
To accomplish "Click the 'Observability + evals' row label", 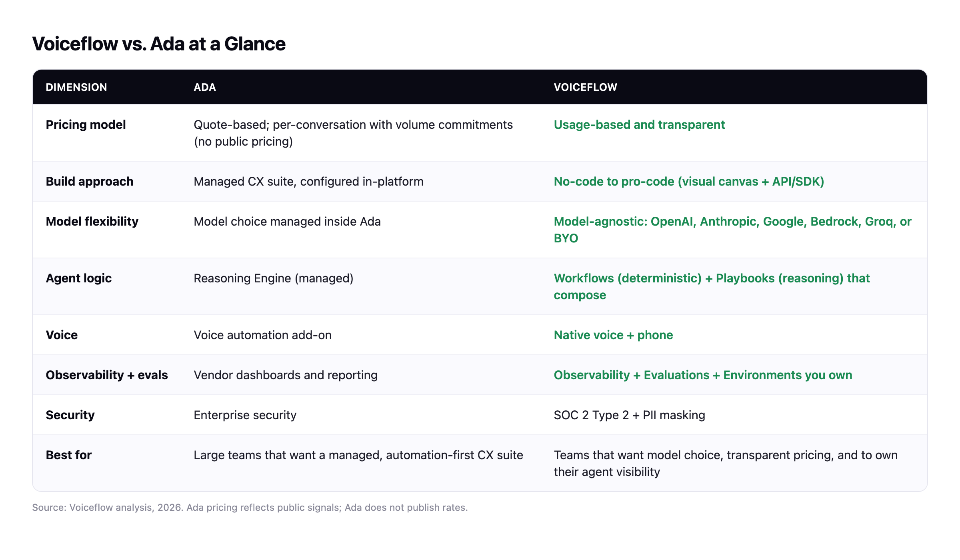I will (107, 375).
